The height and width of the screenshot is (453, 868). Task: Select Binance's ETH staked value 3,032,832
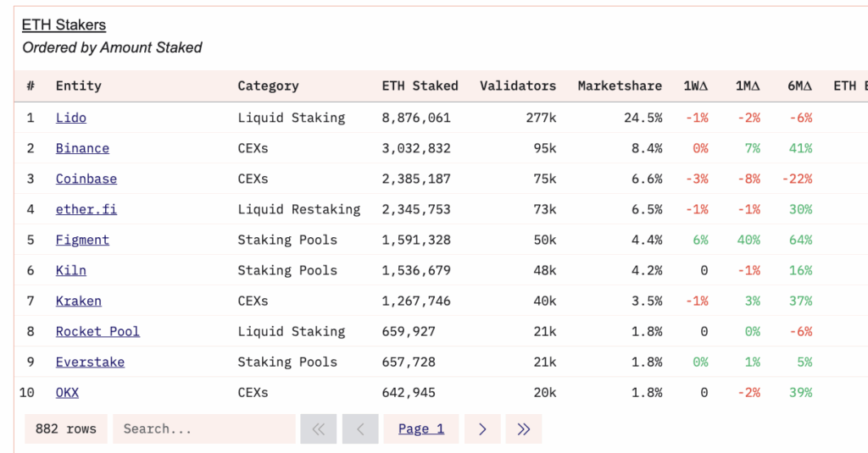416,148
